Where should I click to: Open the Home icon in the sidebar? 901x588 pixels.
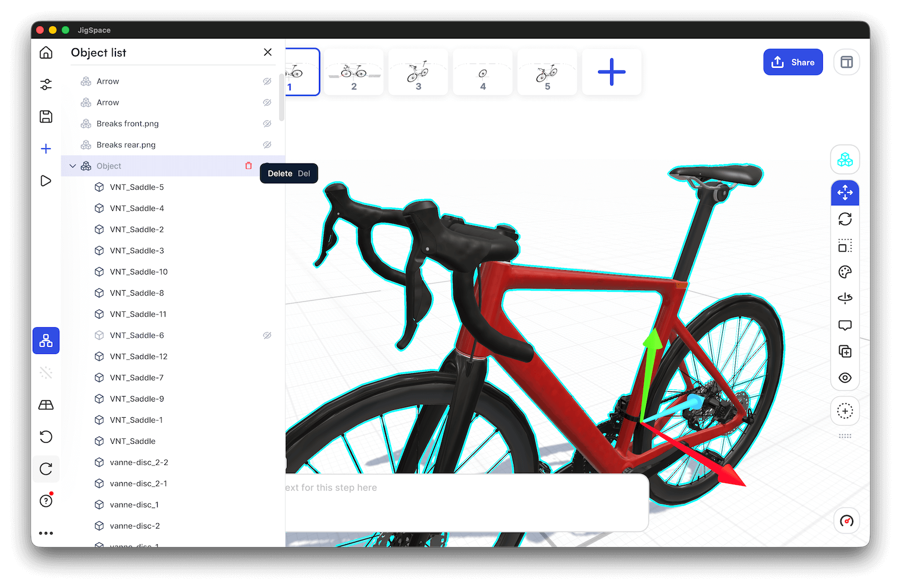[46, 53]
